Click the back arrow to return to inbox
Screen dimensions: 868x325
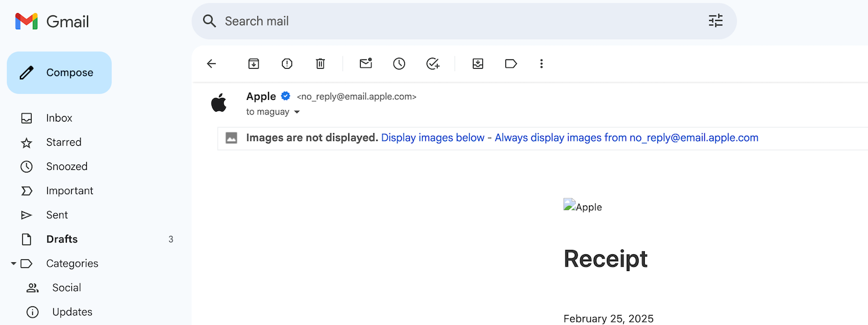tap(211, 63)
